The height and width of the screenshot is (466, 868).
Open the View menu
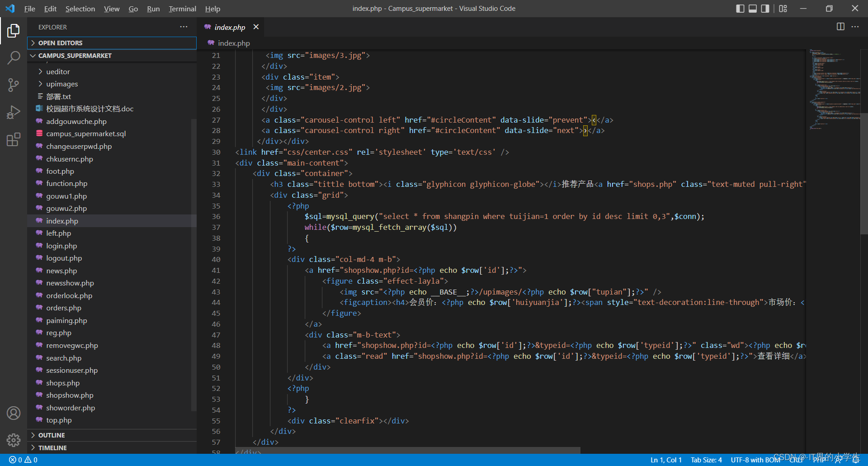tap(112, 9)
